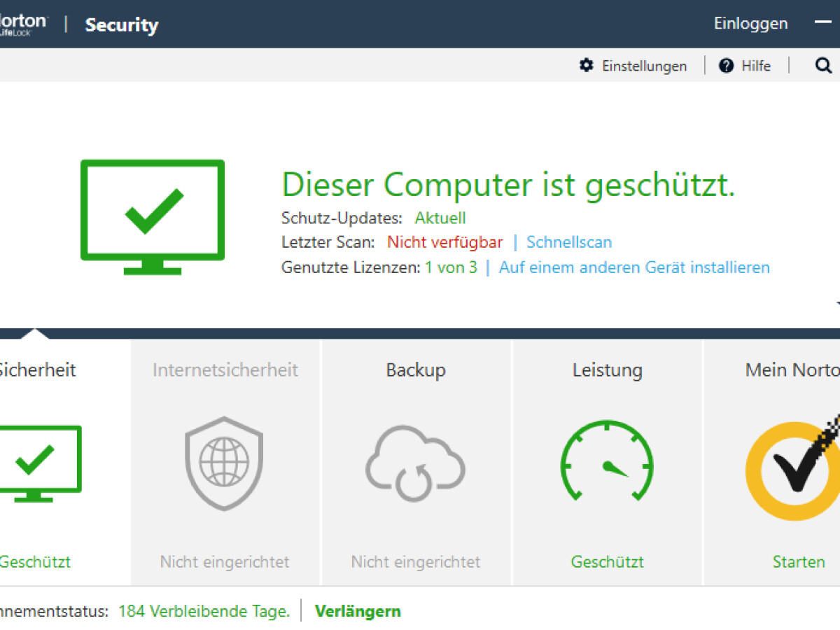840x630 pixels.
Task: Click the Leistung speedometer icon
Action: [607, 462]
